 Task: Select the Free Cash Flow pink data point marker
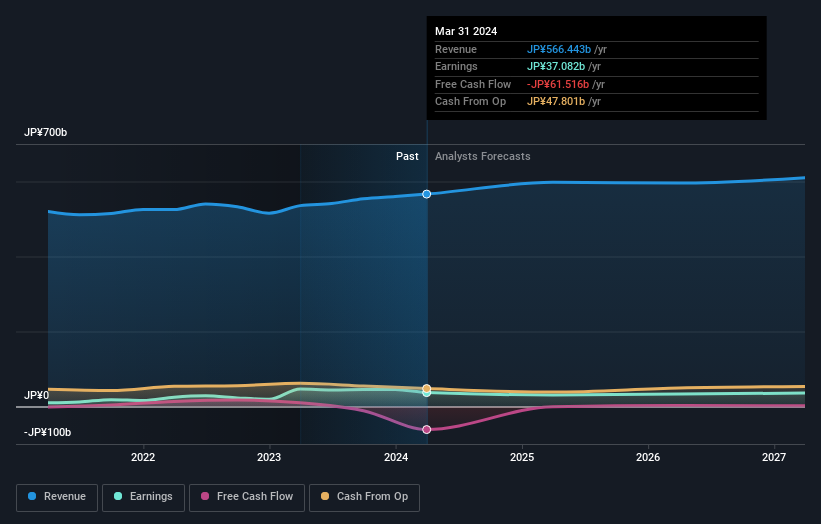pos(427,429)
